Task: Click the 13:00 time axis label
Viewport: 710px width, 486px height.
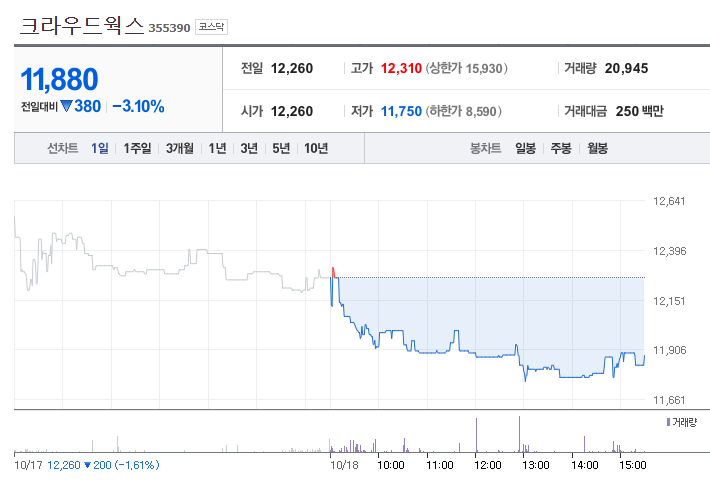Action: click(x=536, y=465)
